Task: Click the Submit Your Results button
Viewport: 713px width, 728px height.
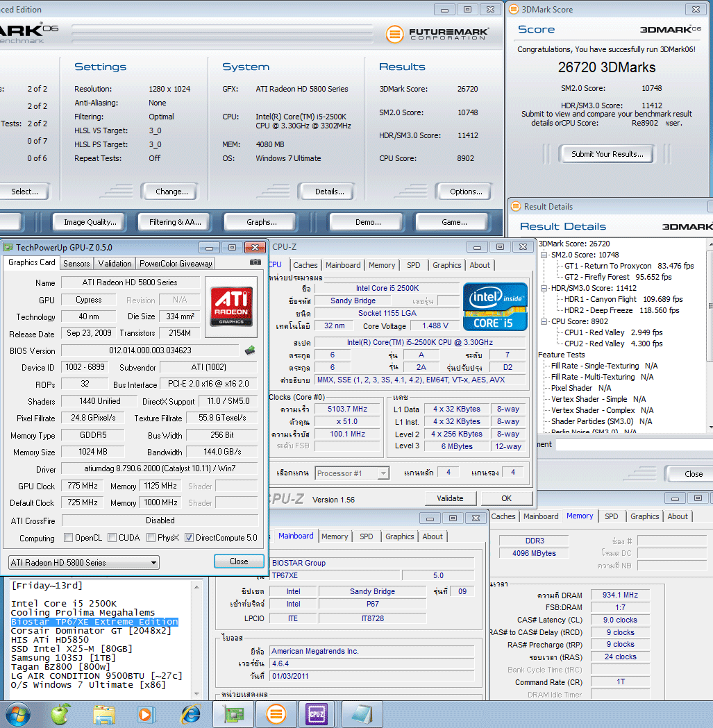Action: click(x=607, y=154)
